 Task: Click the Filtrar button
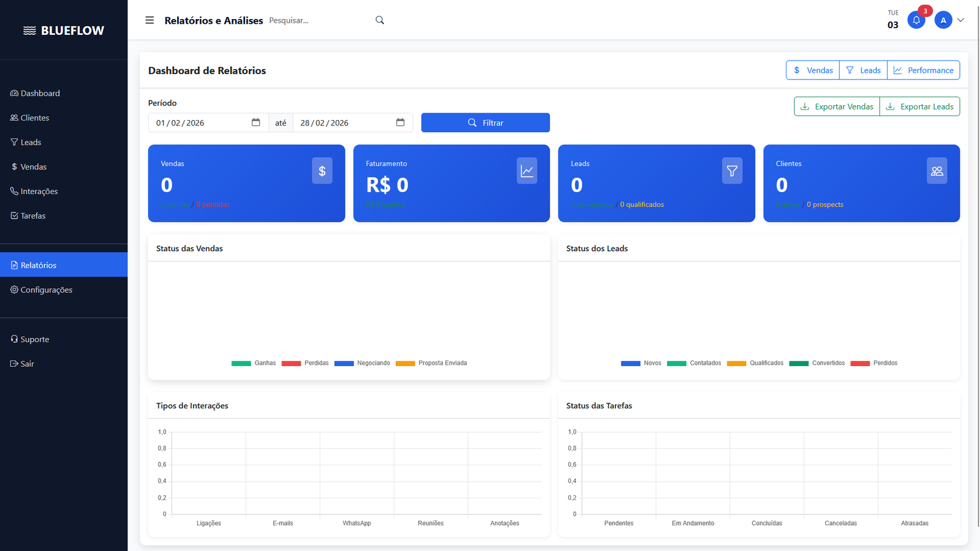485,122
